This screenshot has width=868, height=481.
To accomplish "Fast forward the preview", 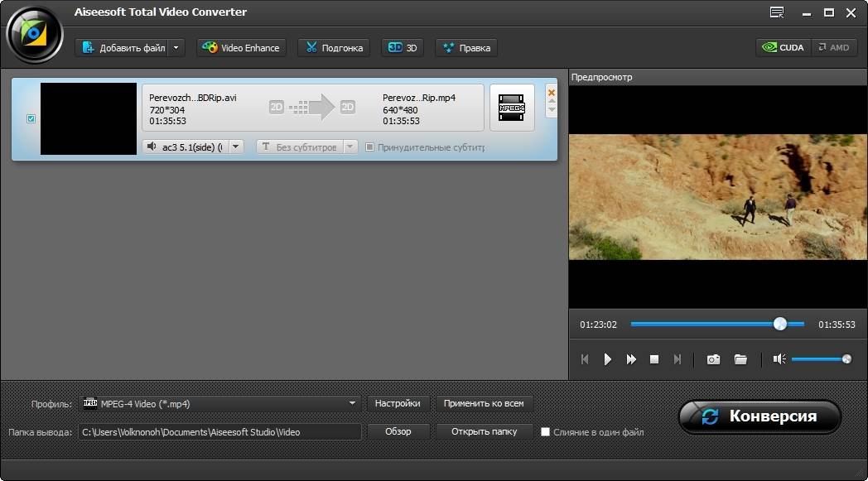I will (x=631, y=359).
